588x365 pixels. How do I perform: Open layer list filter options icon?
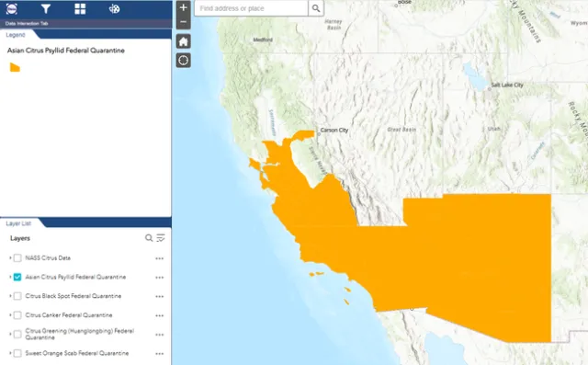click(x=161, y=238)
